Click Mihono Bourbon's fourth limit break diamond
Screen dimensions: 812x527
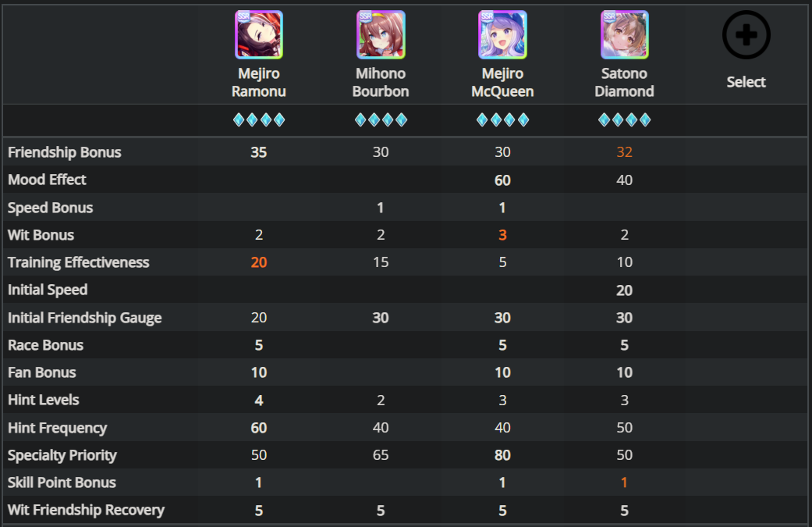tap(402, 120)
